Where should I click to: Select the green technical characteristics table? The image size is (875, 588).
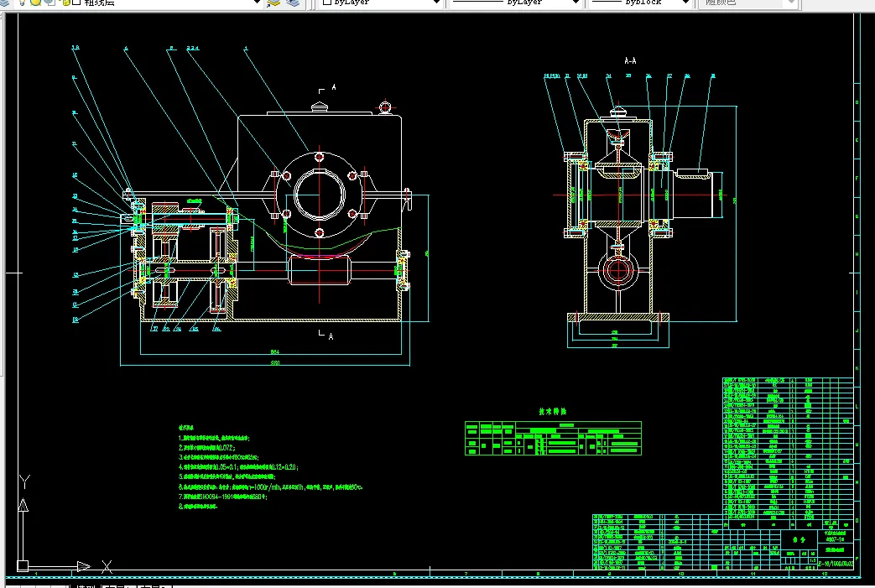click(x=553, y=439)
